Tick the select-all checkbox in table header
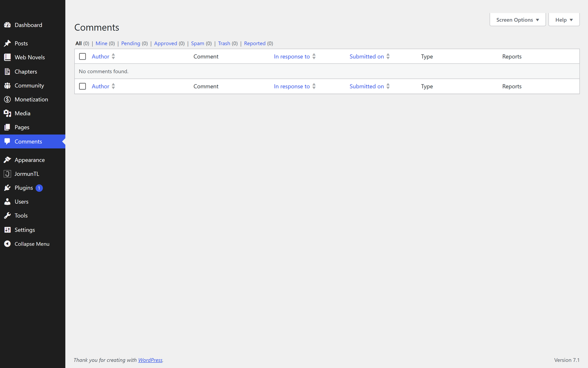 coord(82,56)
